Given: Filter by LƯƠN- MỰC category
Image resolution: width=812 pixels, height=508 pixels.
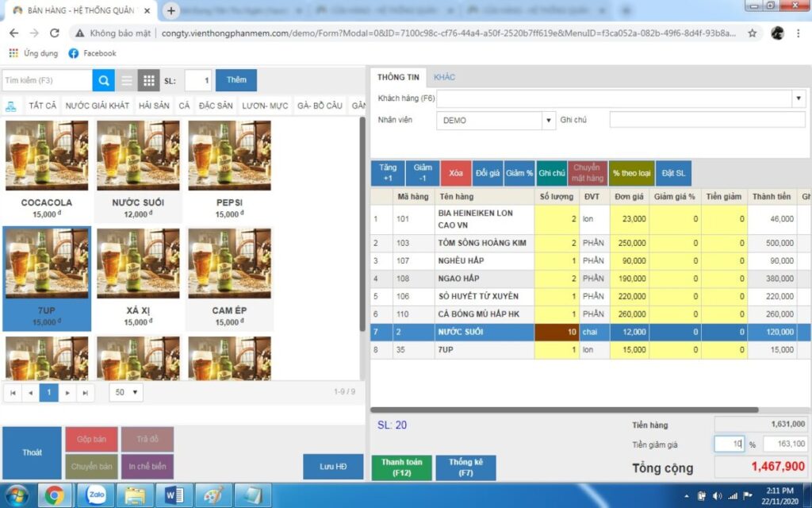Looking at the screenshot, I should pyautogui.click(x=265, y=106).
